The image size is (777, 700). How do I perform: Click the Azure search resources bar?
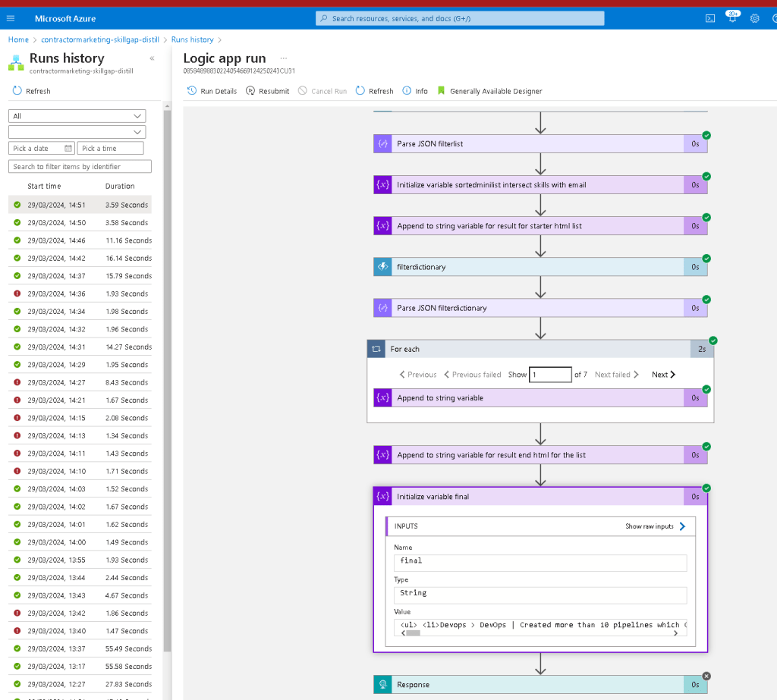[460, 18]
